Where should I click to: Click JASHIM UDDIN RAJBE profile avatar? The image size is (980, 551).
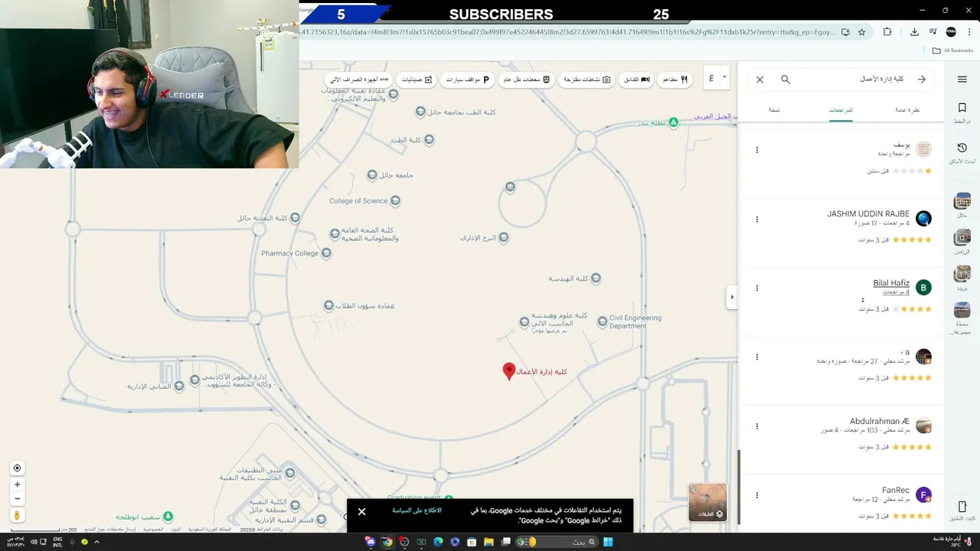click(924, 219)
